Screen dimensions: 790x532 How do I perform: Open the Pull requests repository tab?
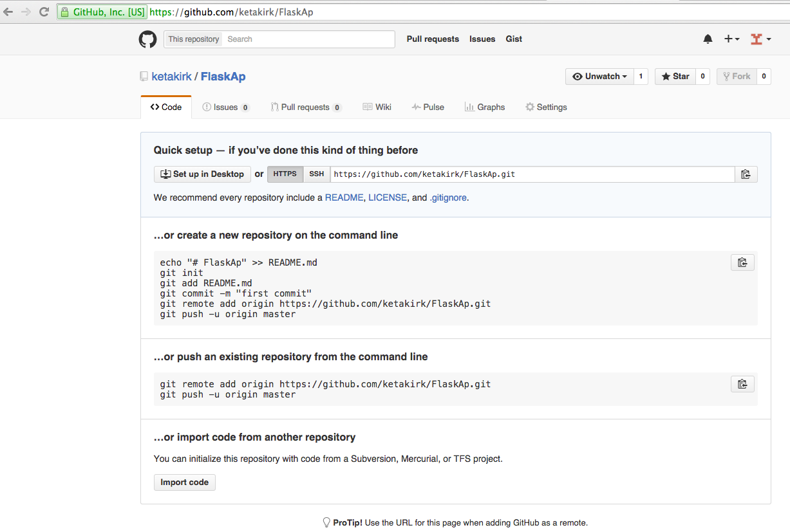click(306, 107)
